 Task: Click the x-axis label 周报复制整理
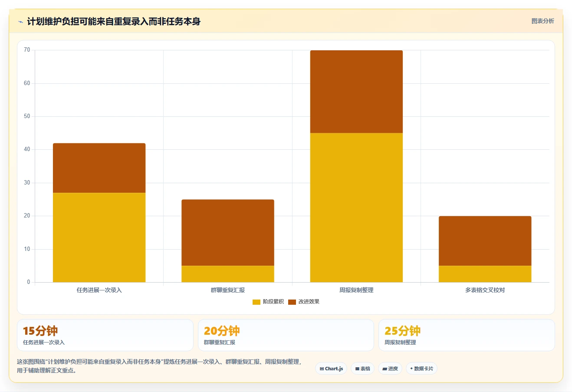coord(356,290)
